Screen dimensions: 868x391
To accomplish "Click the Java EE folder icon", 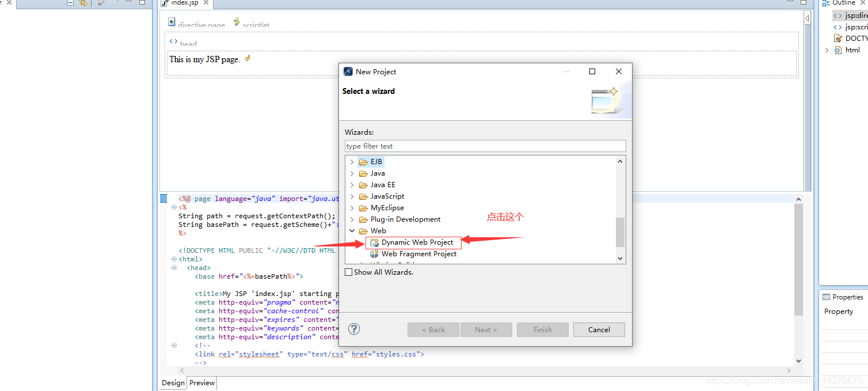I will (x=363, y=185).
